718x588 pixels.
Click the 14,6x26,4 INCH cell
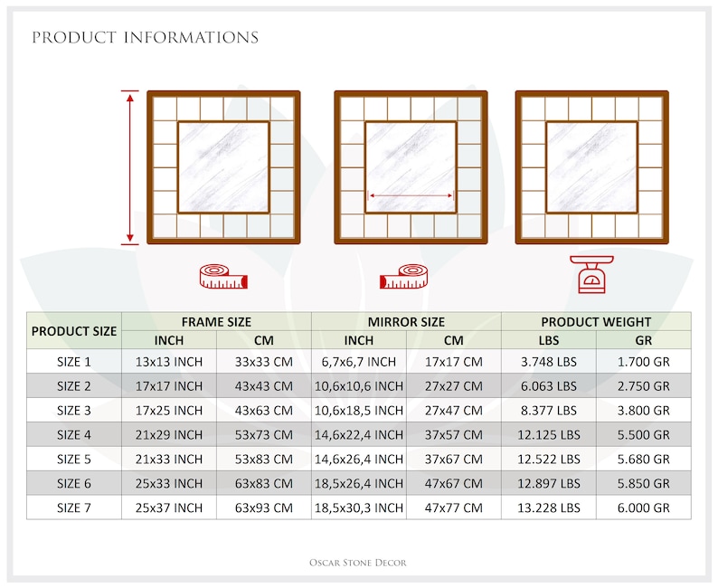tap(358, 459)
